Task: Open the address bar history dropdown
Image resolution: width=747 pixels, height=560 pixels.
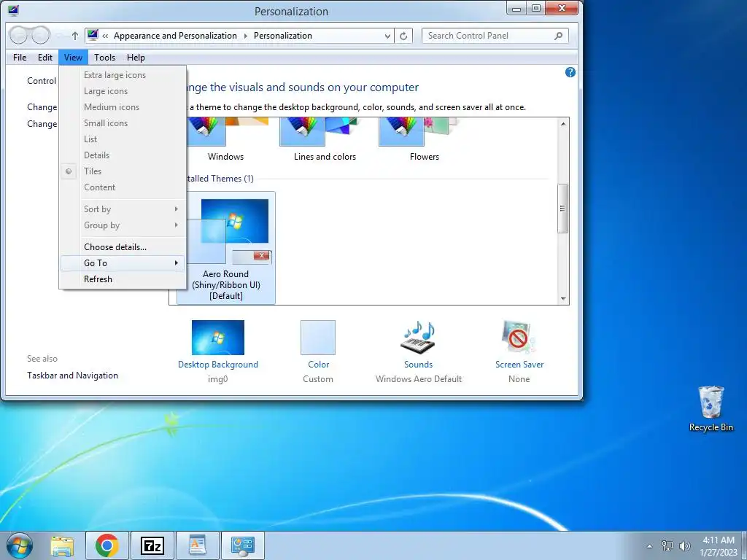Action: click(x=388, y=36)
